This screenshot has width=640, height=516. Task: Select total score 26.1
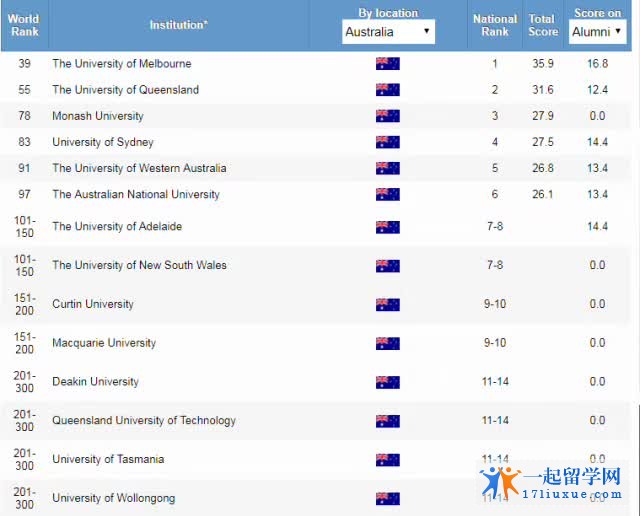coord(543,194)
